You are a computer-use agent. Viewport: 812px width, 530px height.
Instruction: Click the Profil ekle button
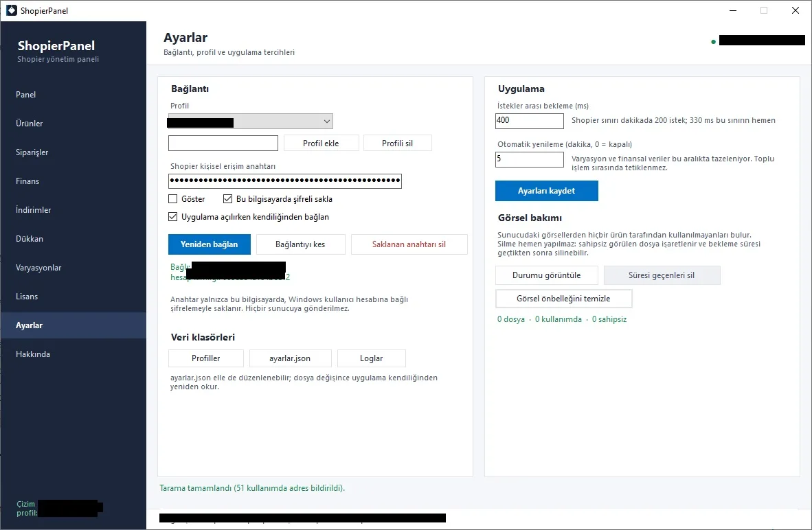pyautogui.click(x=321, y=143)
